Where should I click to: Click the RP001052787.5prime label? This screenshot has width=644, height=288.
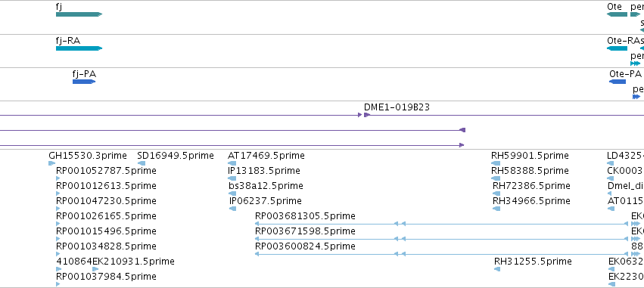(106, 170)
